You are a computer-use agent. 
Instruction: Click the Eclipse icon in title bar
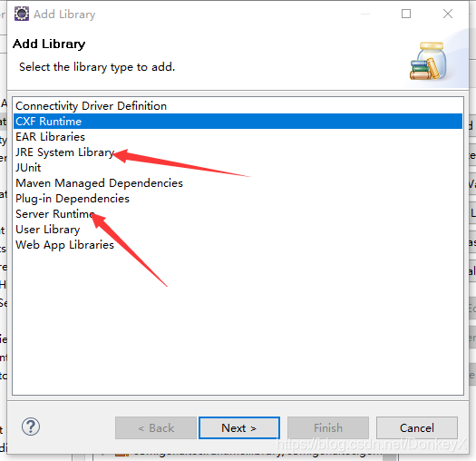click(22, 14)
